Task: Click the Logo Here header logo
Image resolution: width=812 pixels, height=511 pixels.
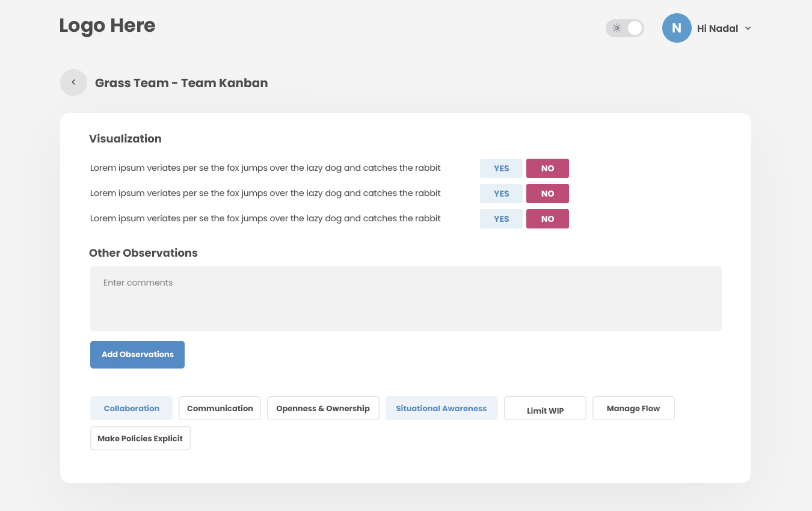Action: [x=107, y=26]
